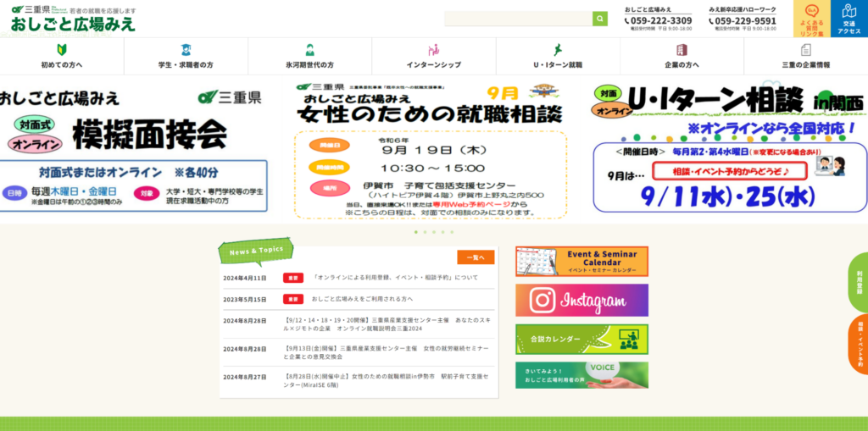Image resolution: width=868 pixels, height=431 pixels.
Task: Click the running figure U・Iターン icon
Action: (x=558, y=50)
